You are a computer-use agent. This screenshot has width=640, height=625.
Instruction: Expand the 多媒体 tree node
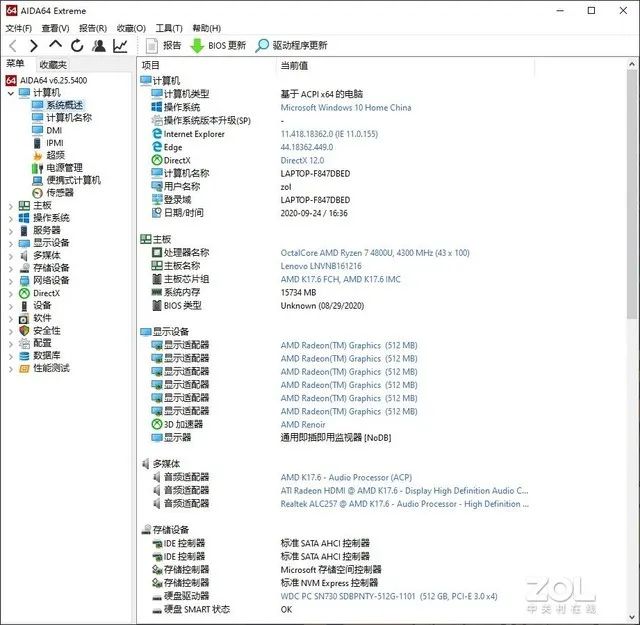11,256
